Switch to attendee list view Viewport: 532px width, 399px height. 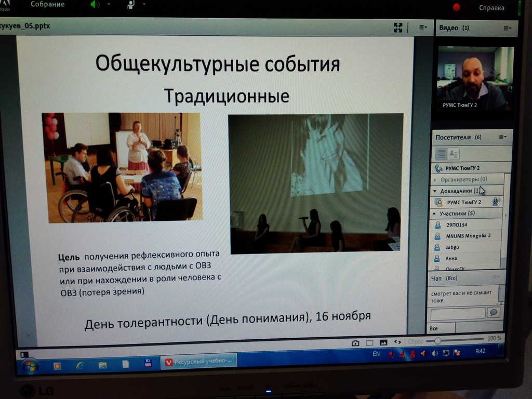pos(441,154)
